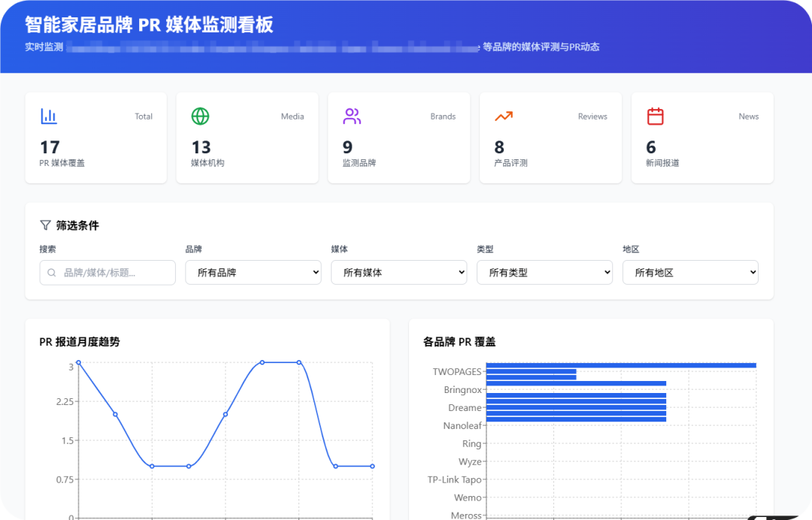Select the 8 产品评测 value
The width and height of the screenshot is (812, 520).
click(499, 147)
